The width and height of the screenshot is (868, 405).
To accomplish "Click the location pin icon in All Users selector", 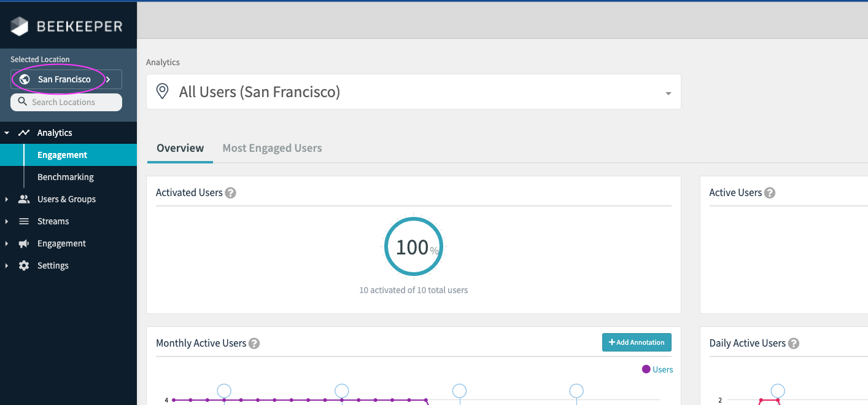I will 162,92.
